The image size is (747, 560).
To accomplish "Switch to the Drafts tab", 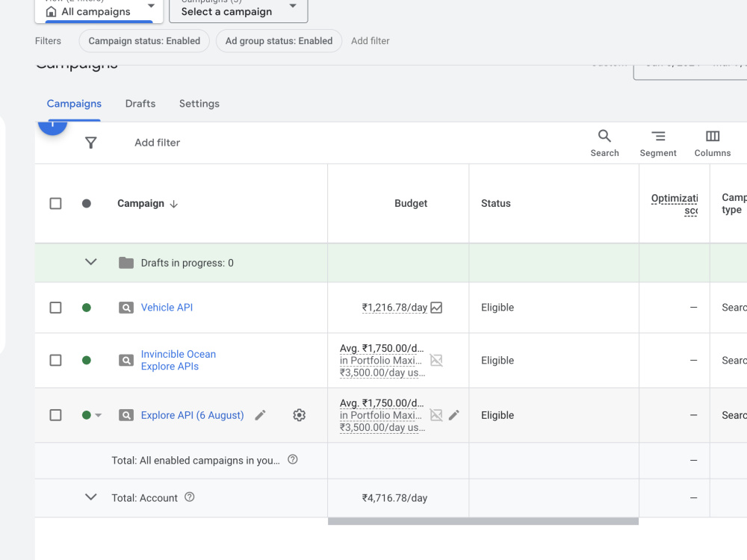I will point(140,104).
